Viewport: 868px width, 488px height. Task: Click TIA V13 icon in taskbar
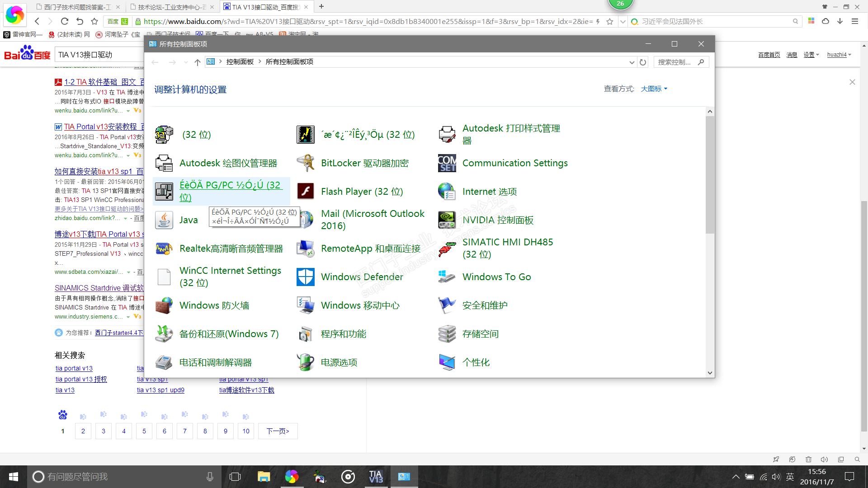click(x=376, y=477)
